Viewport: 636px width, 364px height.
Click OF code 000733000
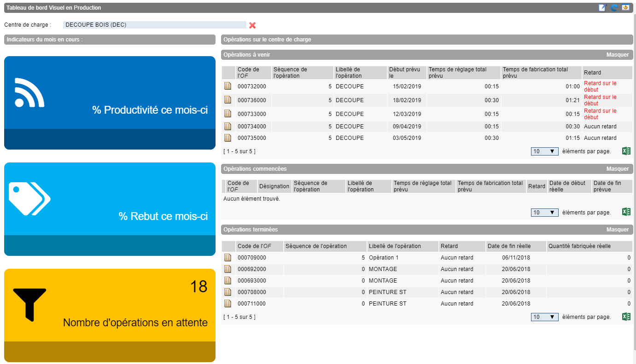tap(251, 114)
